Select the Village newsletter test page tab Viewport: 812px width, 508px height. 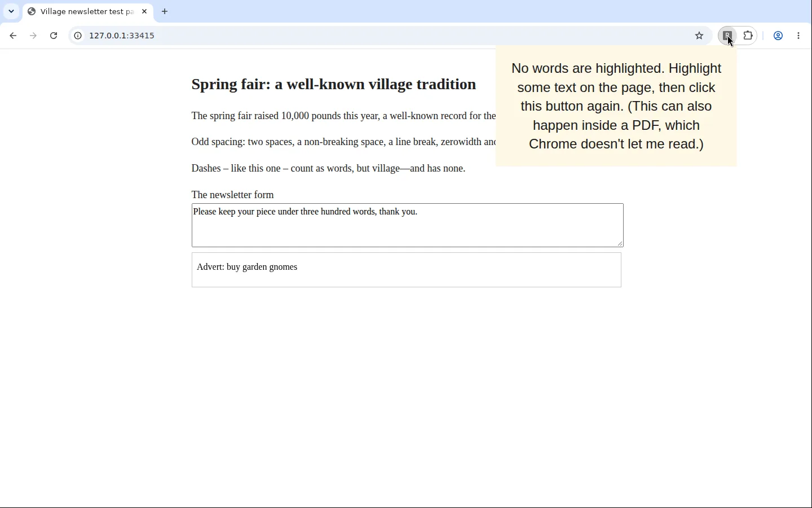point(87,11)
